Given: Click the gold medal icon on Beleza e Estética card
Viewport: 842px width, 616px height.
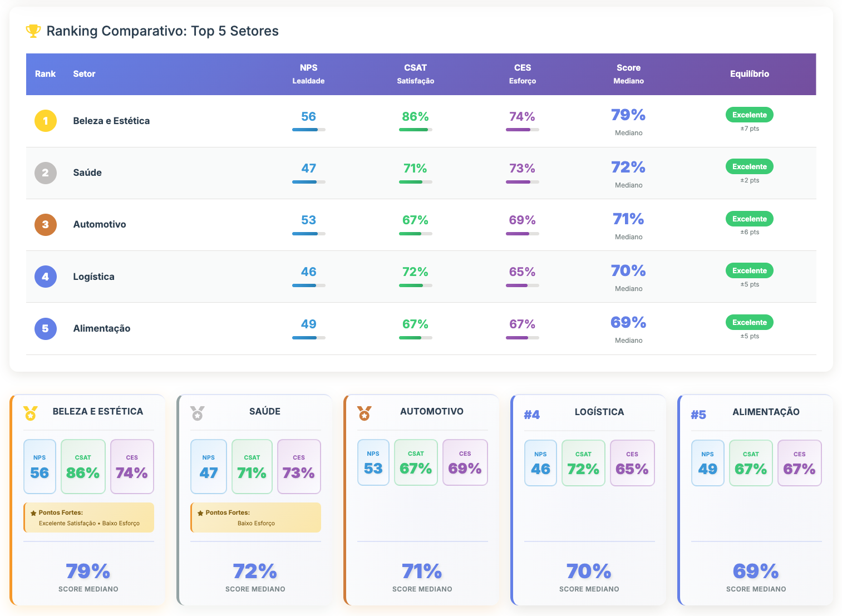Looking at the screenshot, I should tap(31, 413).
